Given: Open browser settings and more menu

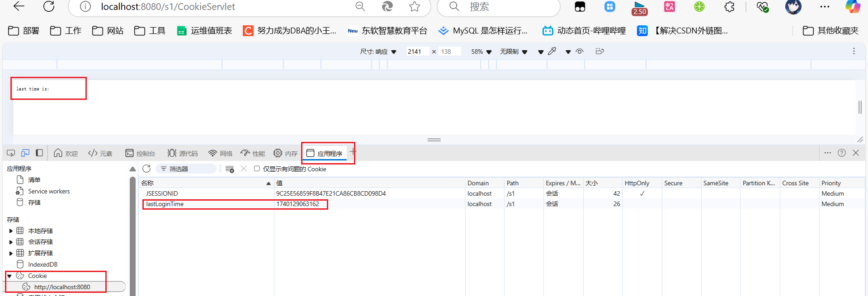Looking at the screenshot, I should click(825, 7).
